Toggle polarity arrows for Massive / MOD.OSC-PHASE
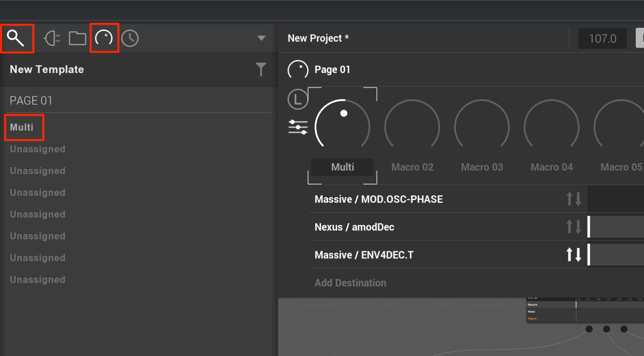Viewport: 644px width, 356px height. (574, 199)
